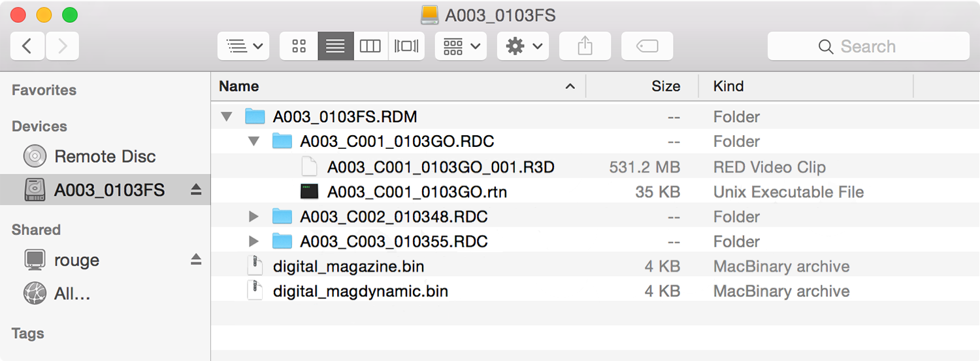980x361 pixels.
Task: Select the digital_magdynamic.bin file
Action: point(361,292)
